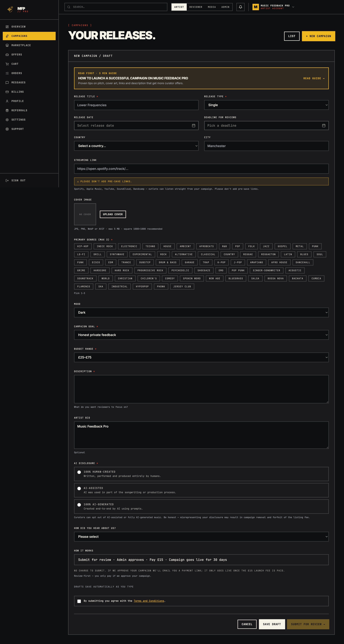344x644 pixels.
Task: Click the Messages chat bubble icon
Action: [7, 82]
